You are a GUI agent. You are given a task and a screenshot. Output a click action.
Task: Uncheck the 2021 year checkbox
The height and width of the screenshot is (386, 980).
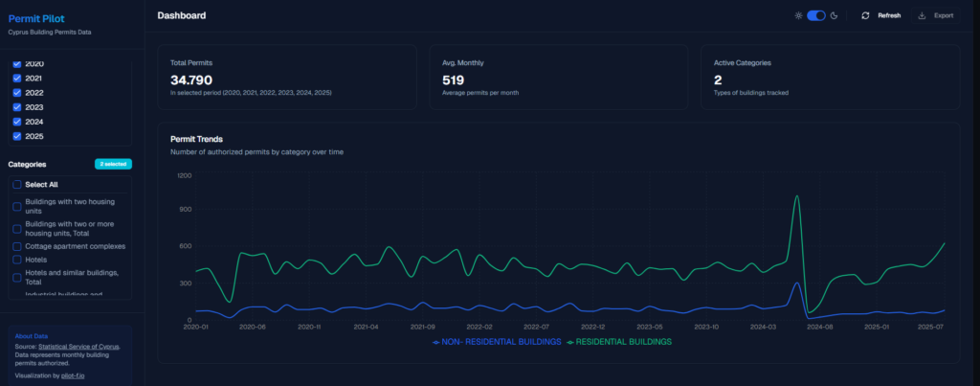click(x=16, y=78)
